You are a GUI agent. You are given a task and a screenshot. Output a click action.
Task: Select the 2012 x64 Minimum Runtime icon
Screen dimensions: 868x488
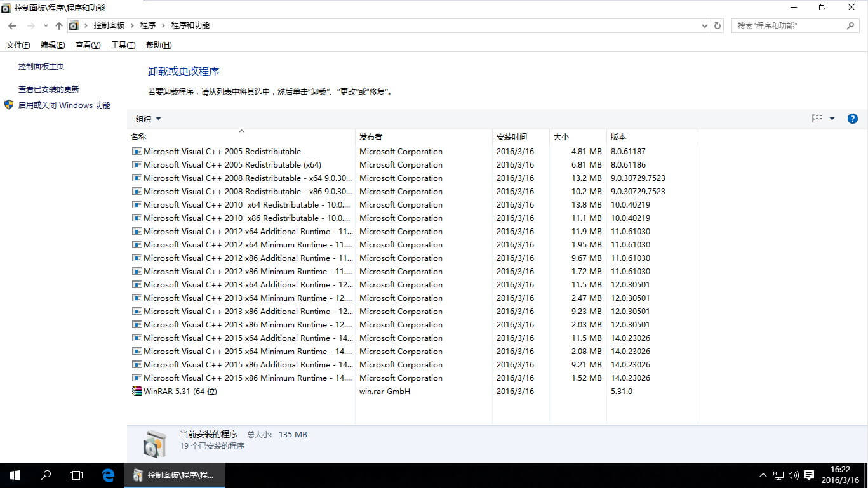tap(137, 245)
